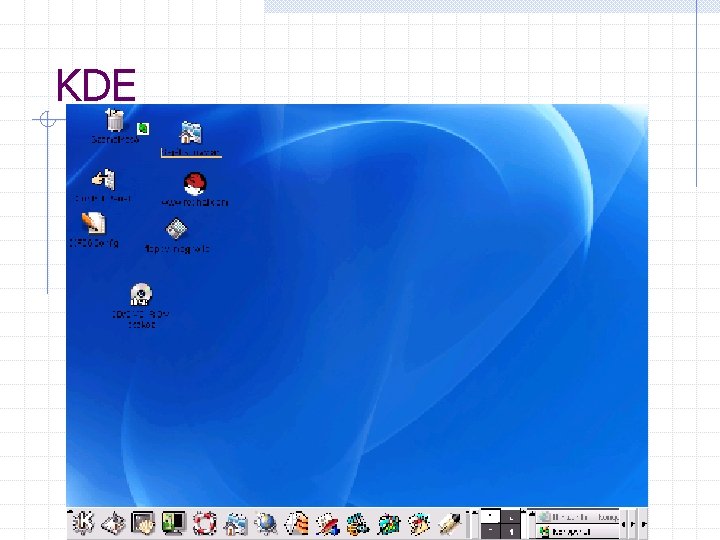Open the multicolor presentation panel icon

[419, 523]
